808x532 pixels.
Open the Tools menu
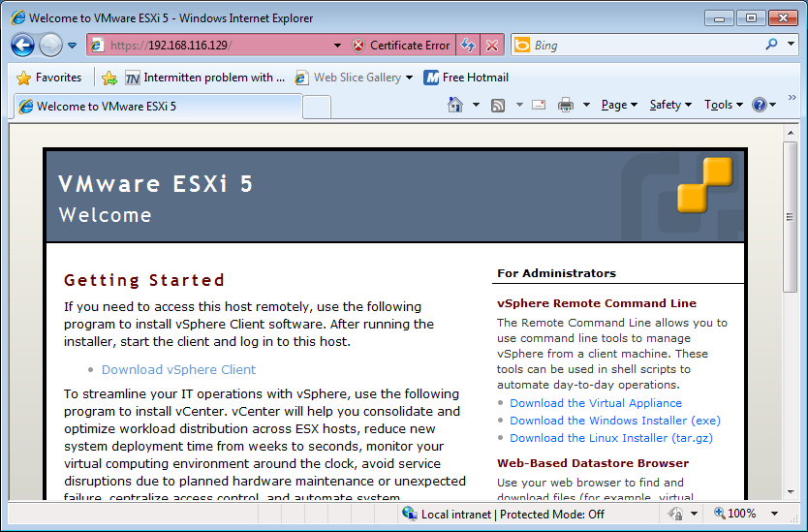(724, 105)
